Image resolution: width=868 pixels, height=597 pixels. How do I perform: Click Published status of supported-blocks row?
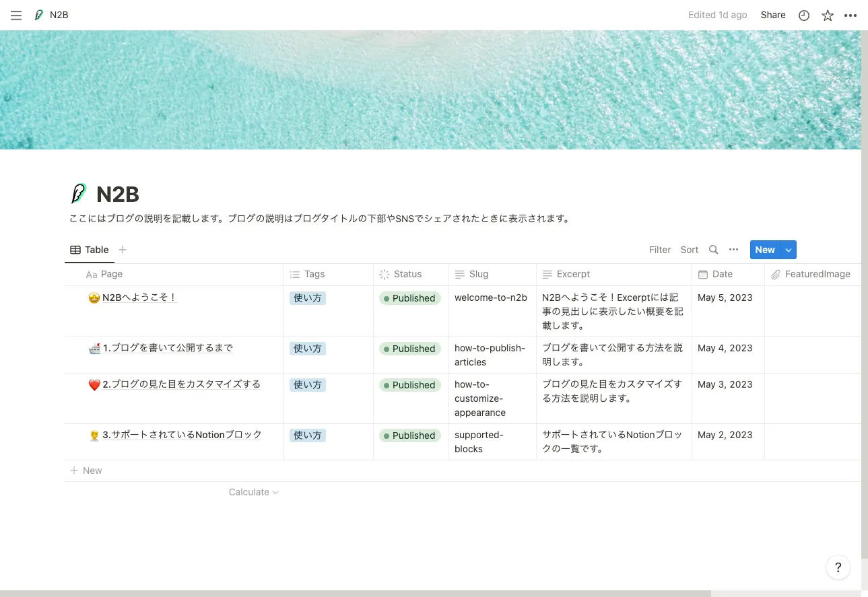click(x=409, y=435)
